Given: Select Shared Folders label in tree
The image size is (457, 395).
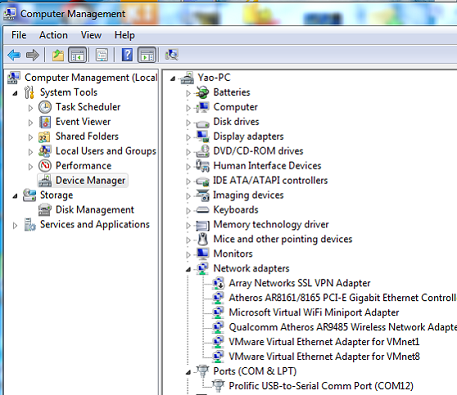Looking at the screenshot, I should click(87, 136).
